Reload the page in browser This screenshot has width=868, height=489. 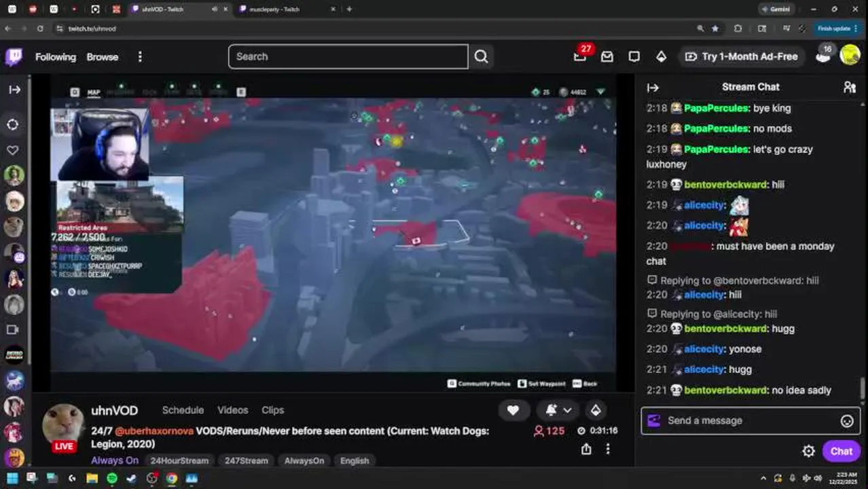(x=40, y=29)
